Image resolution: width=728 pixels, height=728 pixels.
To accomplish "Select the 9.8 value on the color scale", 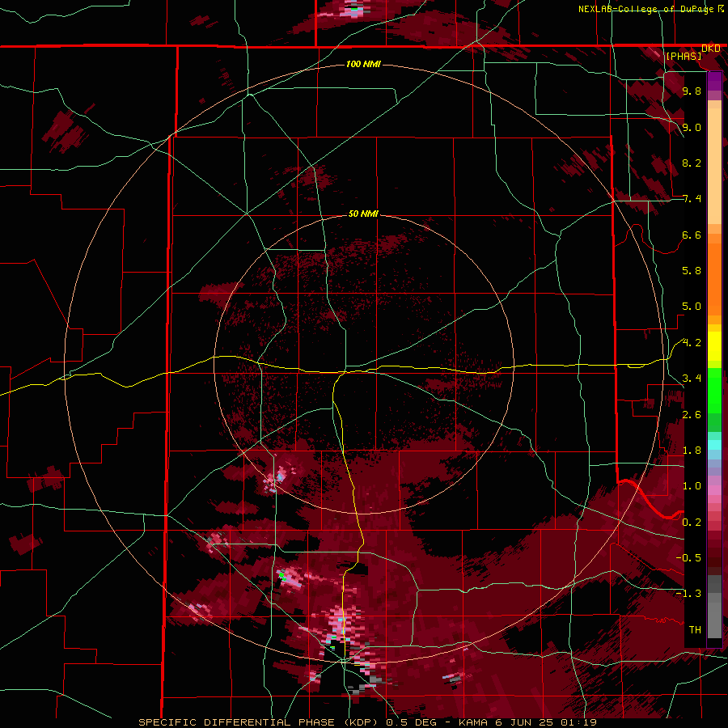I will 692,91.
